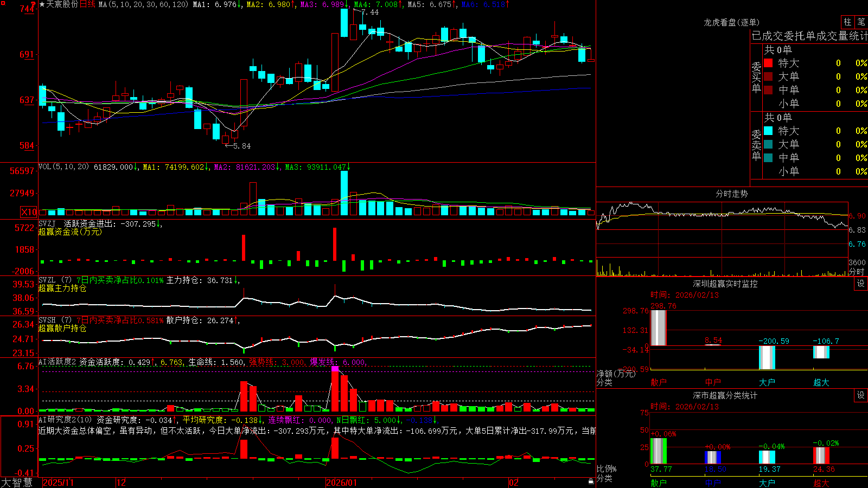Click the 超大 bar labeled -106.7

pyautogui.click(x=821, y=352)
